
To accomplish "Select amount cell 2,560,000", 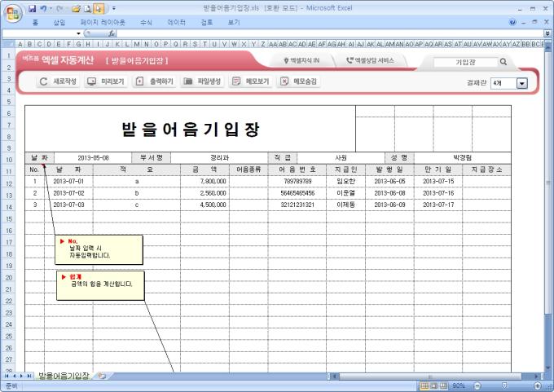I will tap(205, 193).
